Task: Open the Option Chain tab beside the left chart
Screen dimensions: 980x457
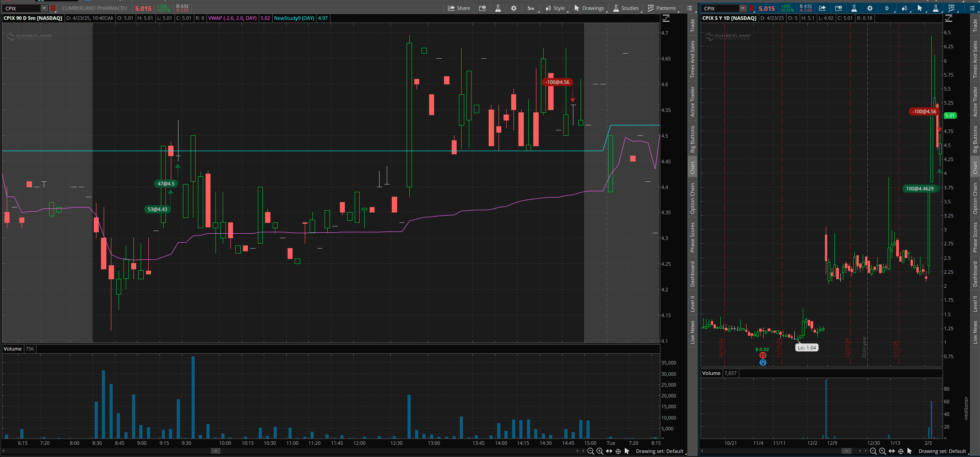Action: tap(692, 198)
